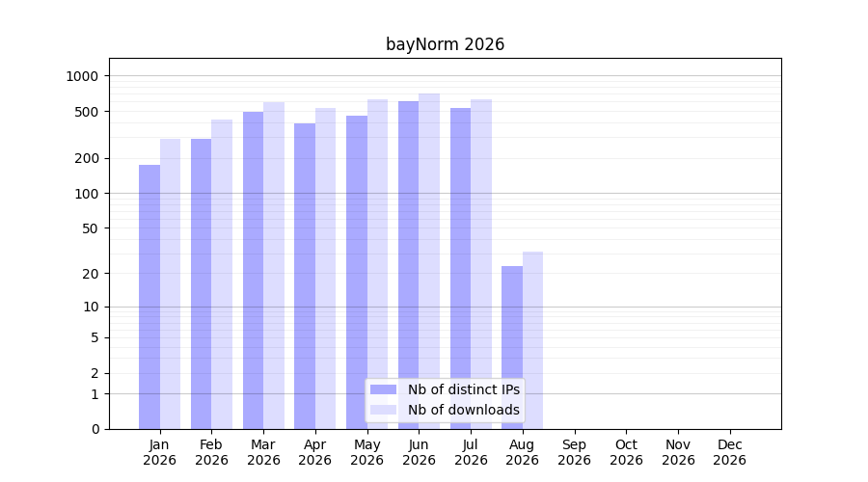The height and width of the screenshot is (482, 868).
Task: Click the Dec 2026 axis label
Action: point(730,452)
